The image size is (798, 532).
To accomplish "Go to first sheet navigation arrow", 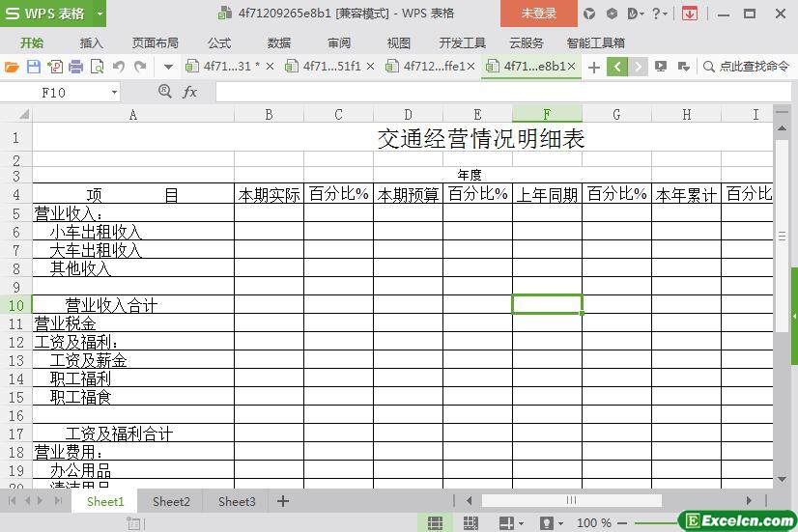I will (12, 501).
